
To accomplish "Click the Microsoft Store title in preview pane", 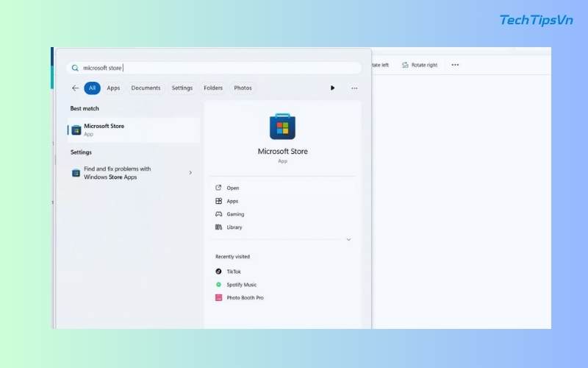I will click(x=283, y=152).
